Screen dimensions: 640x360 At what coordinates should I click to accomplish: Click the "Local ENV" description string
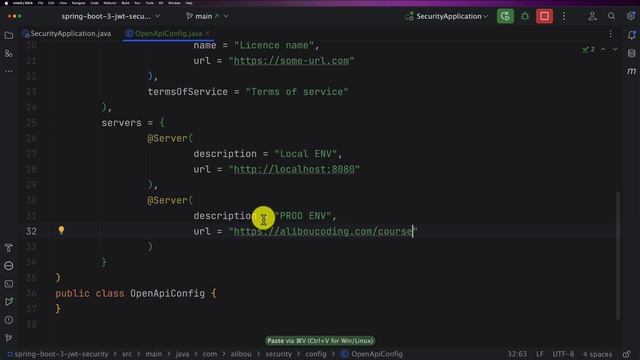[x=305, y=154]
